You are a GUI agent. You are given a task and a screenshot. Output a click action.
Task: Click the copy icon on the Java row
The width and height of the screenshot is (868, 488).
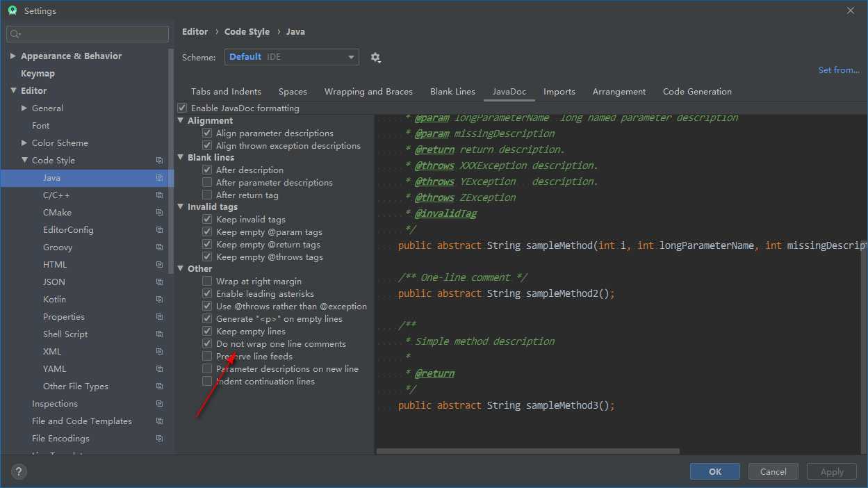pyautogui.click(x=159, y=178)
